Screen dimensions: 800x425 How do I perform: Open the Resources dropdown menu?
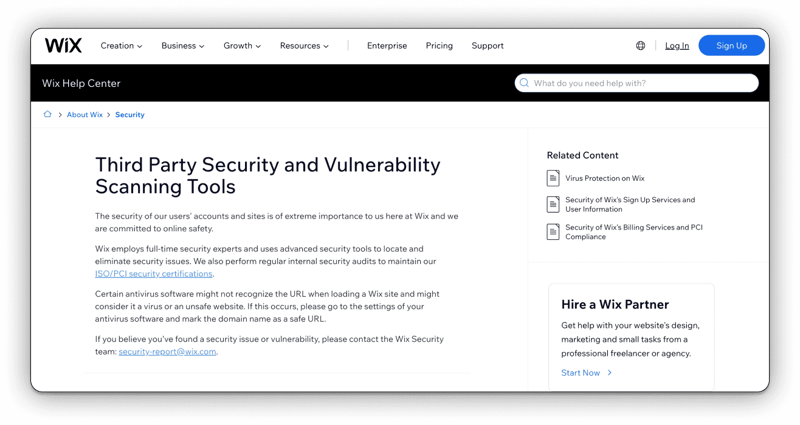(304, 45)
